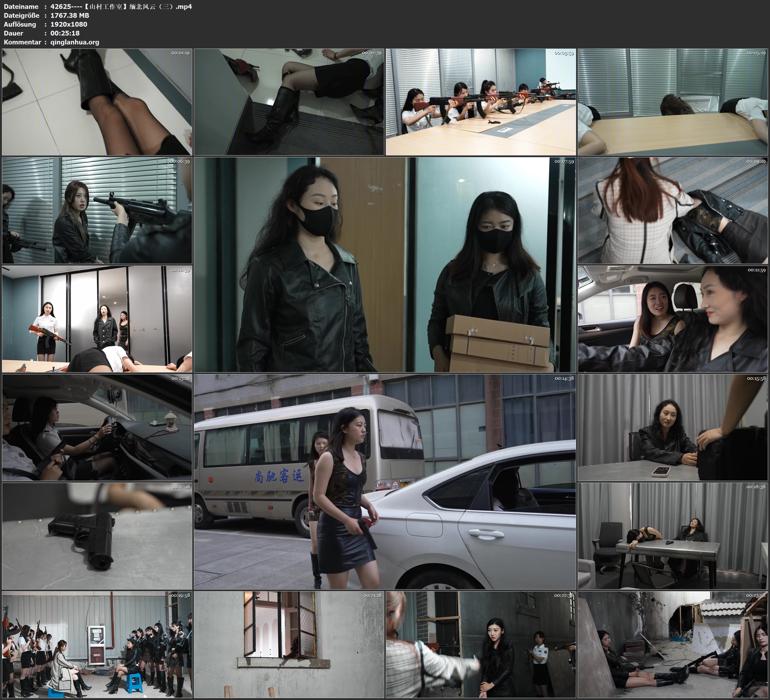Open the last thumbnail at 00:23:58

[673, 644]
